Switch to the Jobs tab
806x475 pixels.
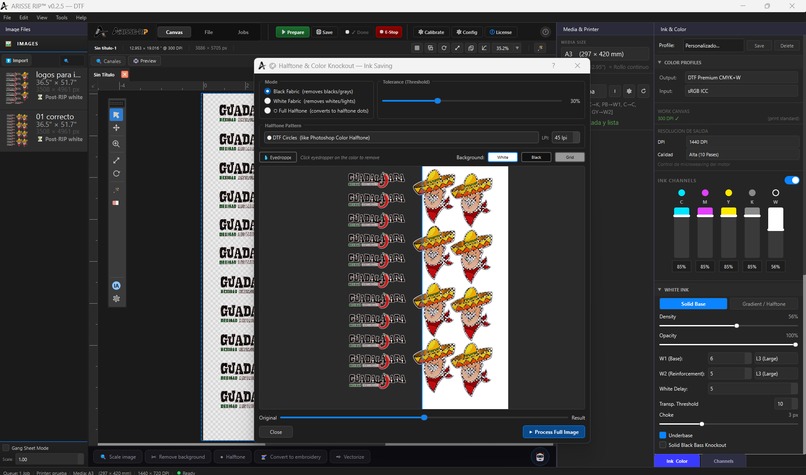pyautogui.click(x=243, y=32)
